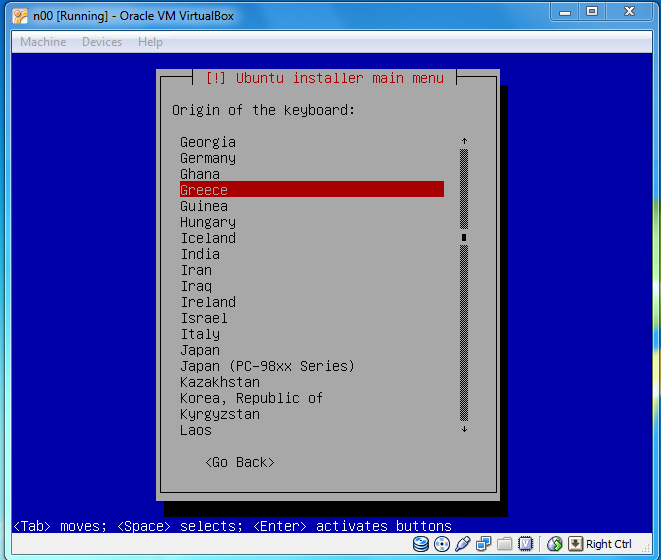This screenshot has height=560, width=661.
Task: Click the shared folders status icon
Action: 504,544
